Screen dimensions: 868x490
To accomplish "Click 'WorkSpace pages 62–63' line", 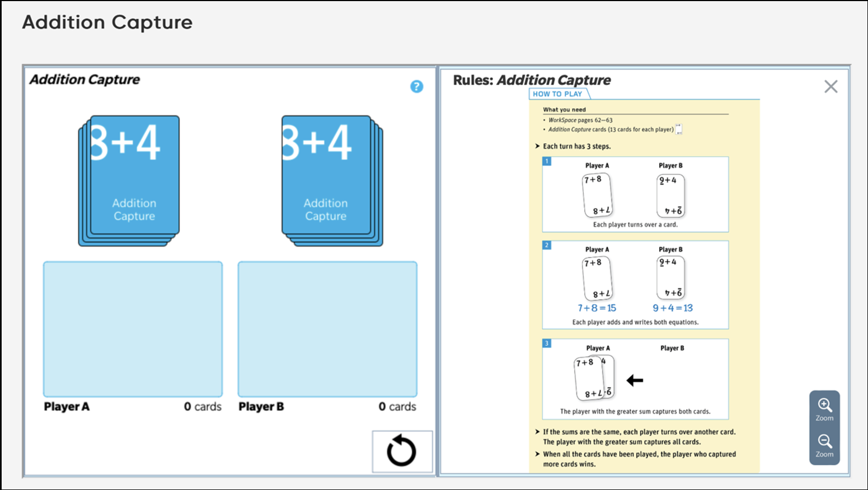I will pos(580,120).
